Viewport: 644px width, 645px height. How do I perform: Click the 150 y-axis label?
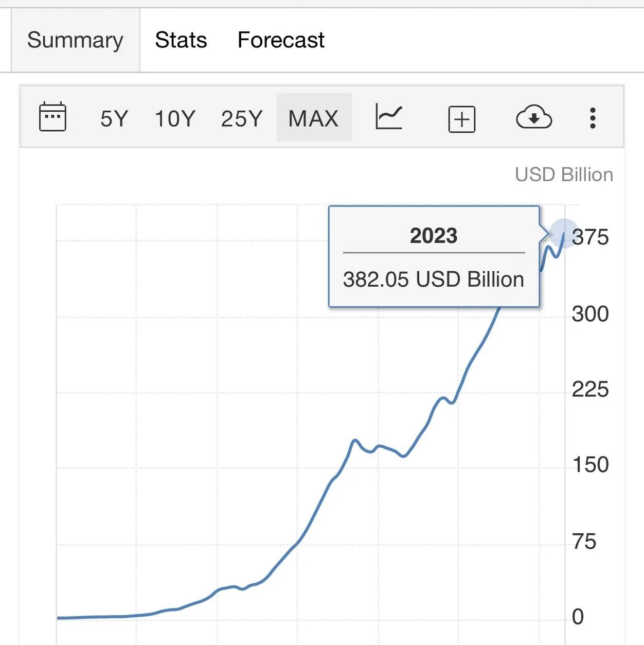tap(590, 465)
